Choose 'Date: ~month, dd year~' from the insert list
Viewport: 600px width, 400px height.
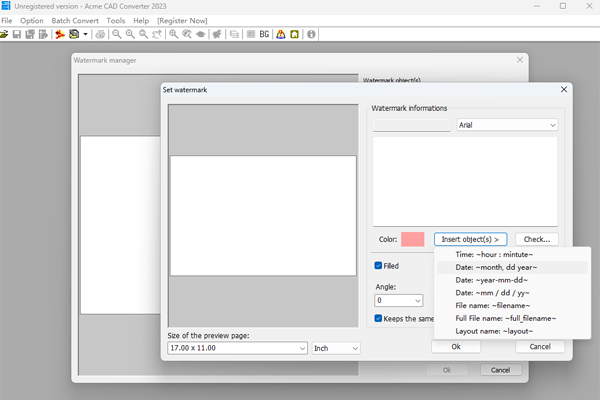[512, 267]
